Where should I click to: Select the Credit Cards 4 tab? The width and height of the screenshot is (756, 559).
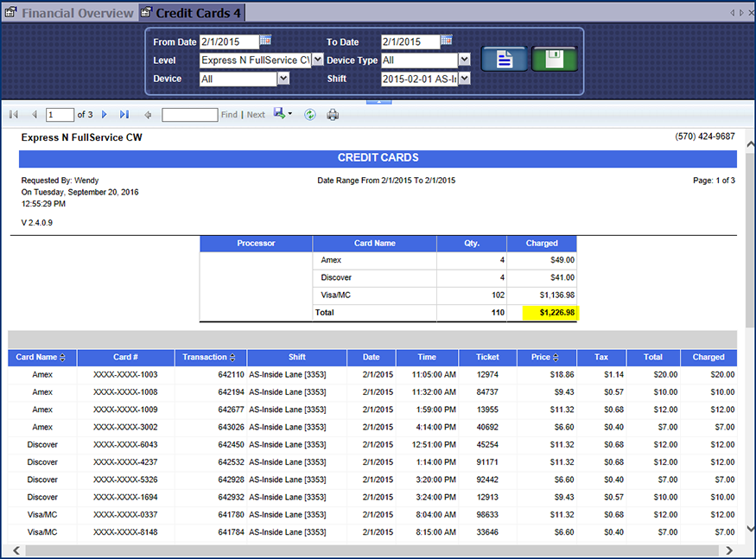click(192, 13)
